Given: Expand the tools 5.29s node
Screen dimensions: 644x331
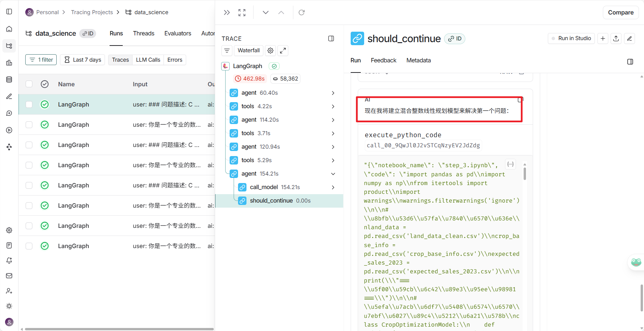Looking at the screenshot, I should click(x=333, y=160).
